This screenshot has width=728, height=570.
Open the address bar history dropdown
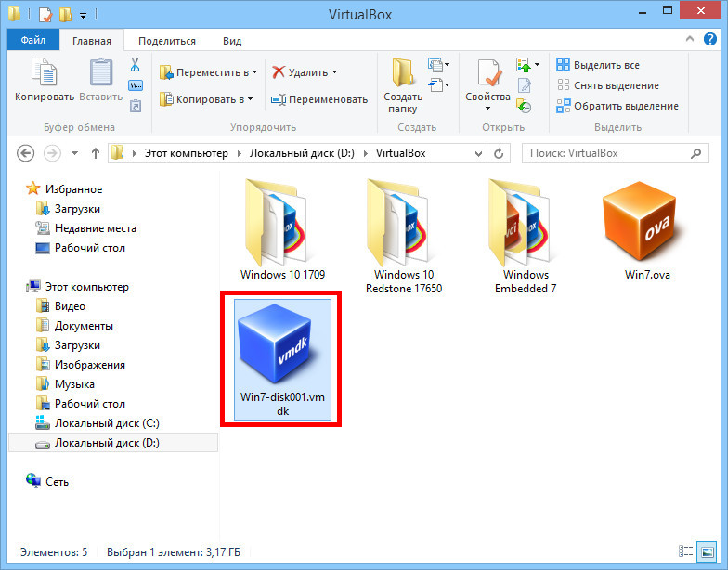coord(478,154)
